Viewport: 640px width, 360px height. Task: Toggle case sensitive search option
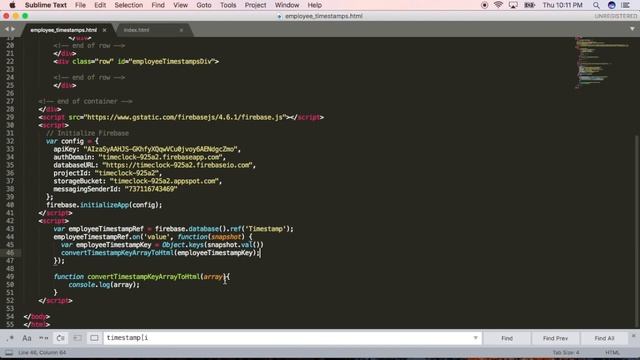coord(27,338)
